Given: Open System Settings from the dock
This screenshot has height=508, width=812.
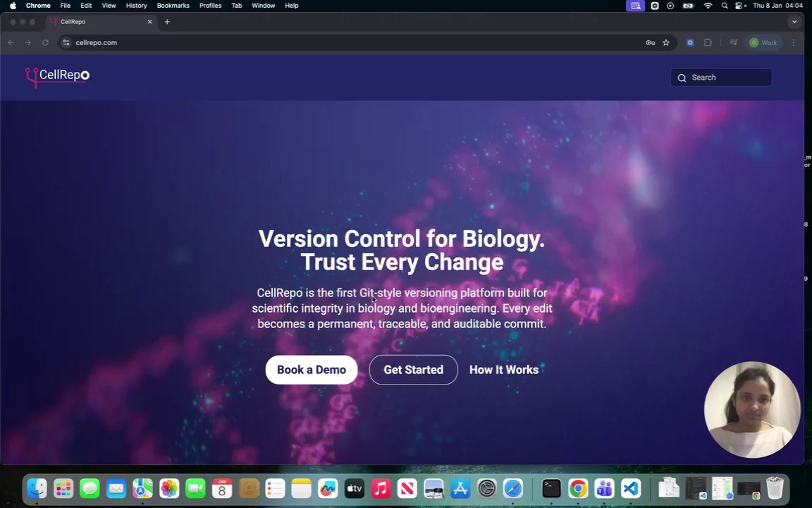Looking at the screenshot, I should click(x=487, y=488).
